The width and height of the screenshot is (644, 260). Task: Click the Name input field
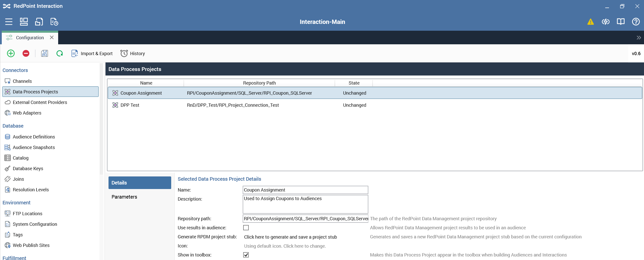[305, 190]
